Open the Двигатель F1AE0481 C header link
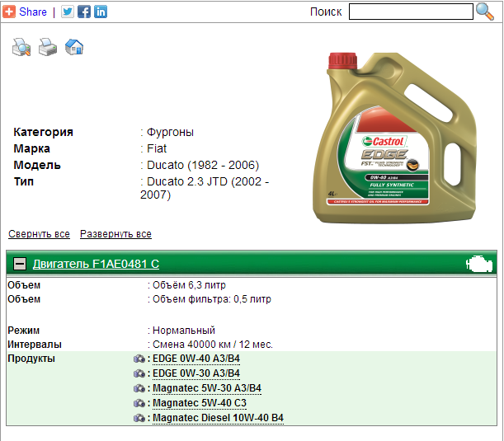 pos(96,265)
